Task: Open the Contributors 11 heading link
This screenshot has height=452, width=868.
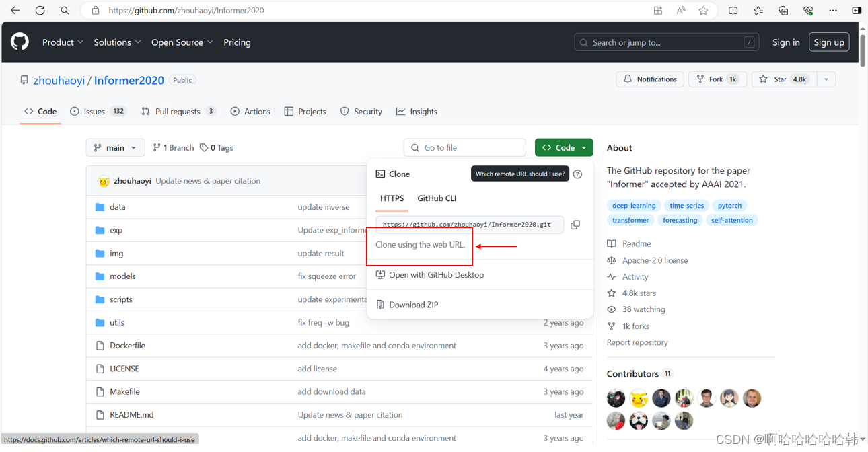Action: 639,374
